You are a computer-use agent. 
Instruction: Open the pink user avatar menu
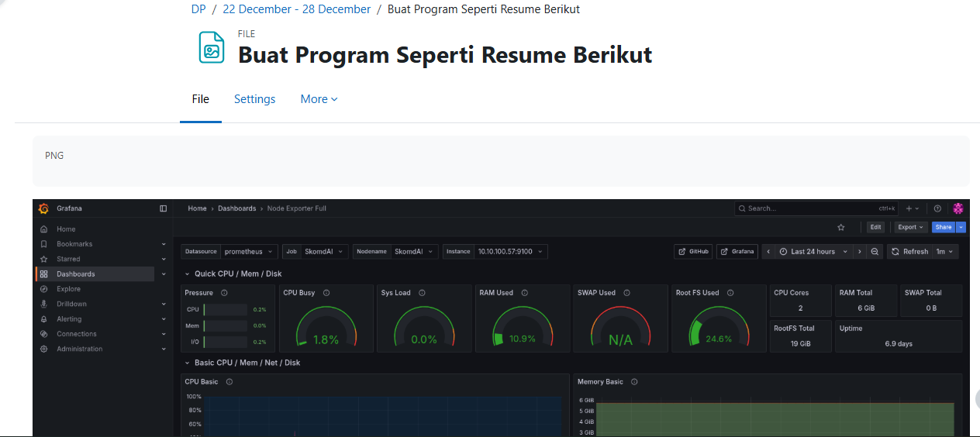click(958, 208)
